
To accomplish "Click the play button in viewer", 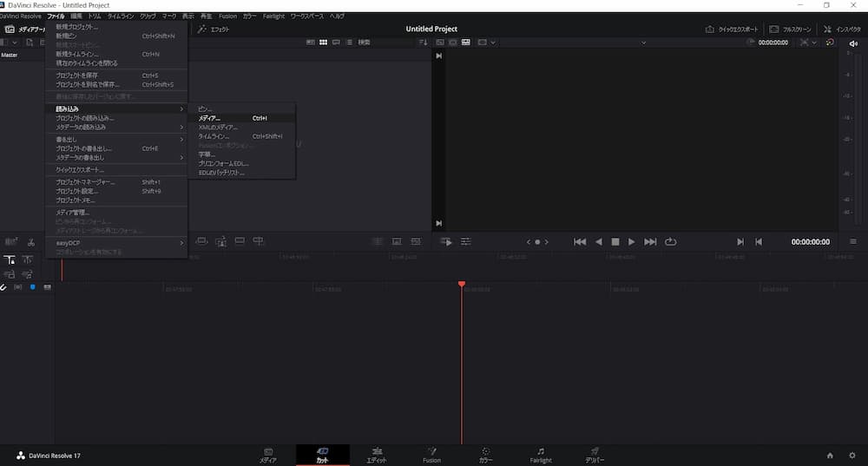I will pyautogui.click(x=631, y=242).
